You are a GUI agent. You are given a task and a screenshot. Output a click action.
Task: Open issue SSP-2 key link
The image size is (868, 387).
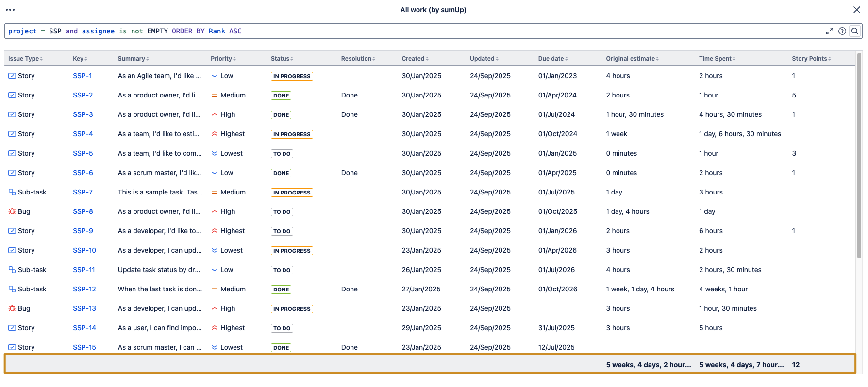[83, 95]
